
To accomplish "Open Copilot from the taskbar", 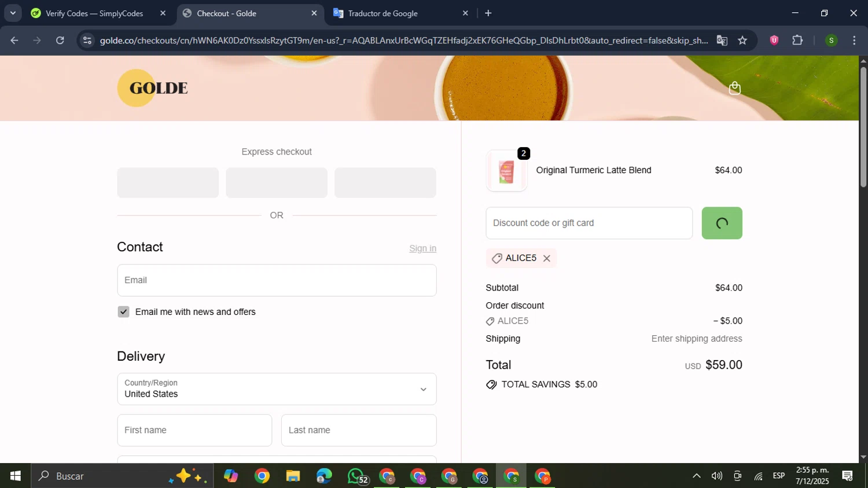I will 231,476.
